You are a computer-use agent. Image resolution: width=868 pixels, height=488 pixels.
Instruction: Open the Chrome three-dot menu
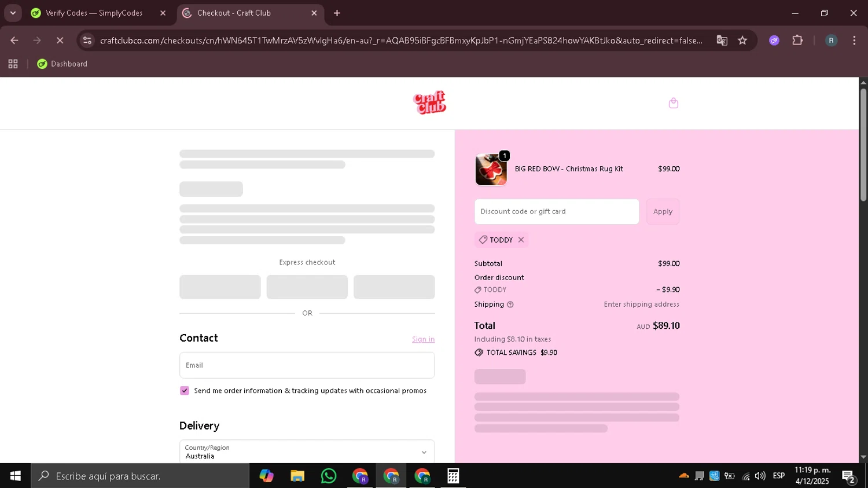point(854,41)
